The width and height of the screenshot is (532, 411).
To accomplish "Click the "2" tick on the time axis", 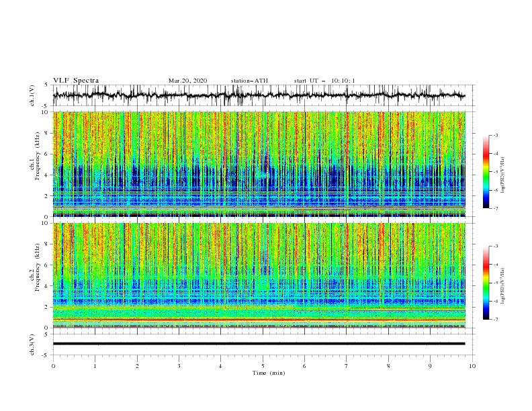I will (x=137, y=366).
